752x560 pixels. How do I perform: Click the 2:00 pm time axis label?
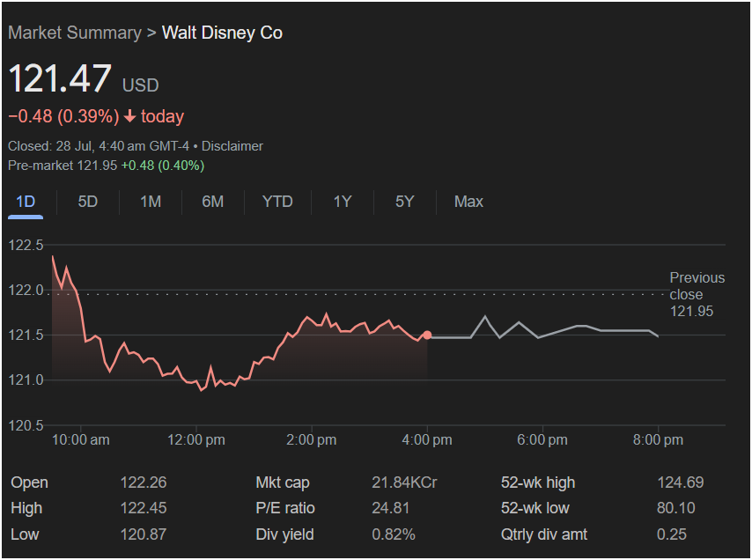tap(312, 440)
